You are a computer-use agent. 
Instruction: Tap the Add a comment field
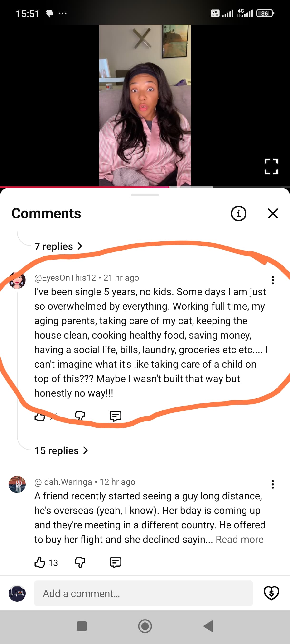(143, 593)
